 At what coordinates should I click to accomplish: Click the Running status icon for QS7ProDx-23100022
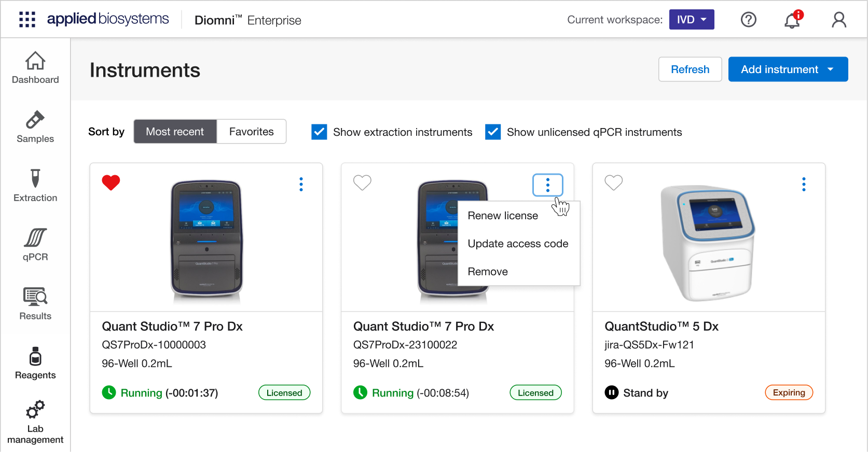(360, 393)
